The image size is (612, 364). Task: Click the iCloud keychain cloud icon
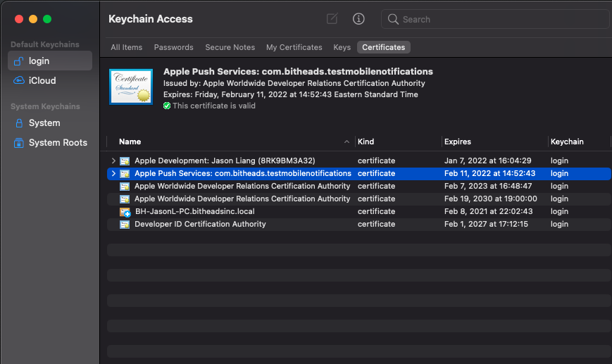coord(19,80)
